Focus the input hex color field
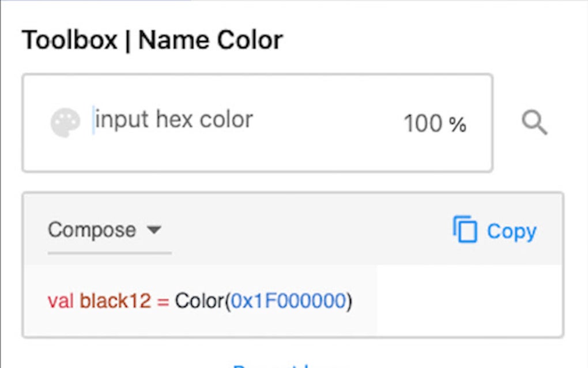This screenshot has width=588, height=368. pyautogui.click(x=173, y=119)
